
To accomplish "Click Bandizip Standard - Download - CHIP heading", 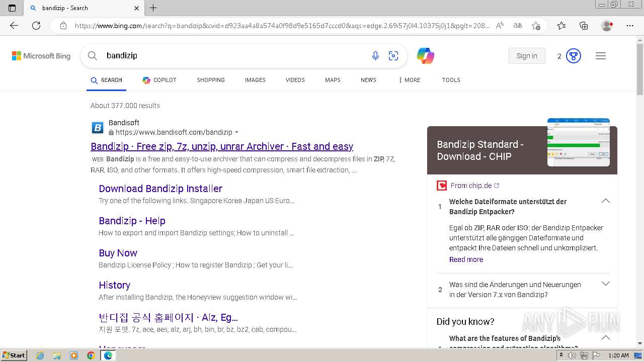I will point(480,150).
